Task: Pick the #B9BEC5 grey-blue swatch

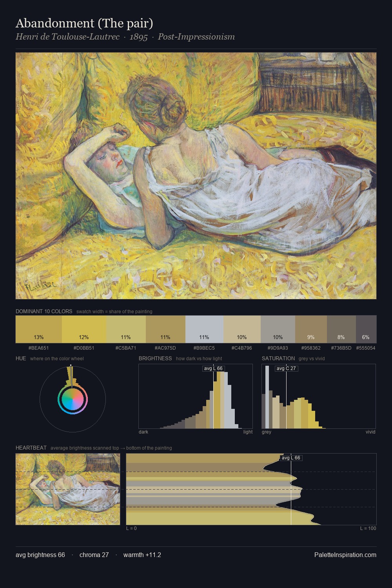Action: click(204, 329)
